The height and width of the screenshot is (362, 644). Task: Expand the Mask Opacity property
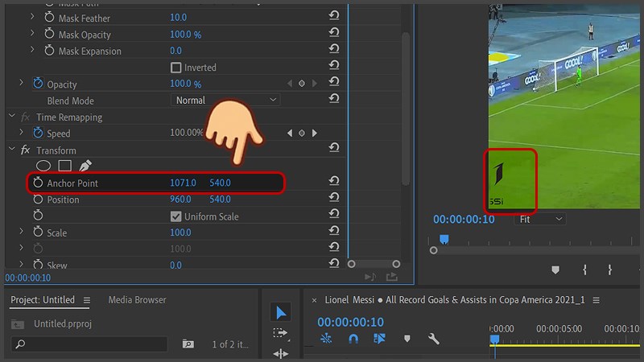[x=32, y=33]
